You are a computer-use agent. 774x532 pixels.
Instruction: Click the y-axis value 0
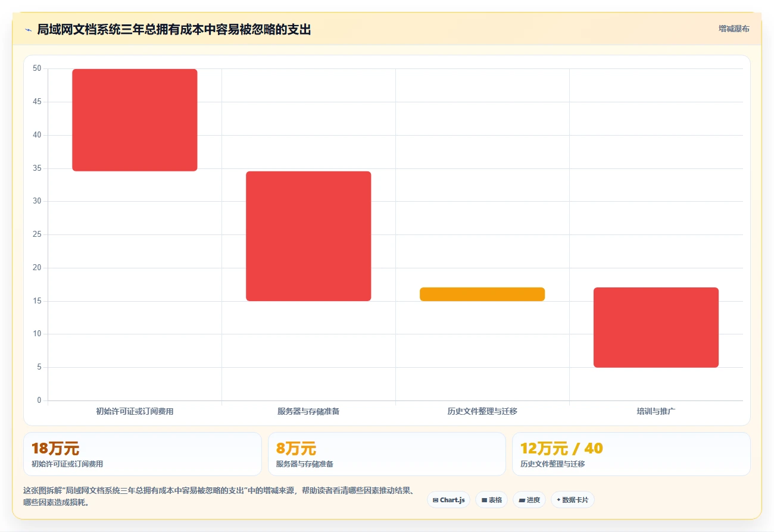click(39, 400)
